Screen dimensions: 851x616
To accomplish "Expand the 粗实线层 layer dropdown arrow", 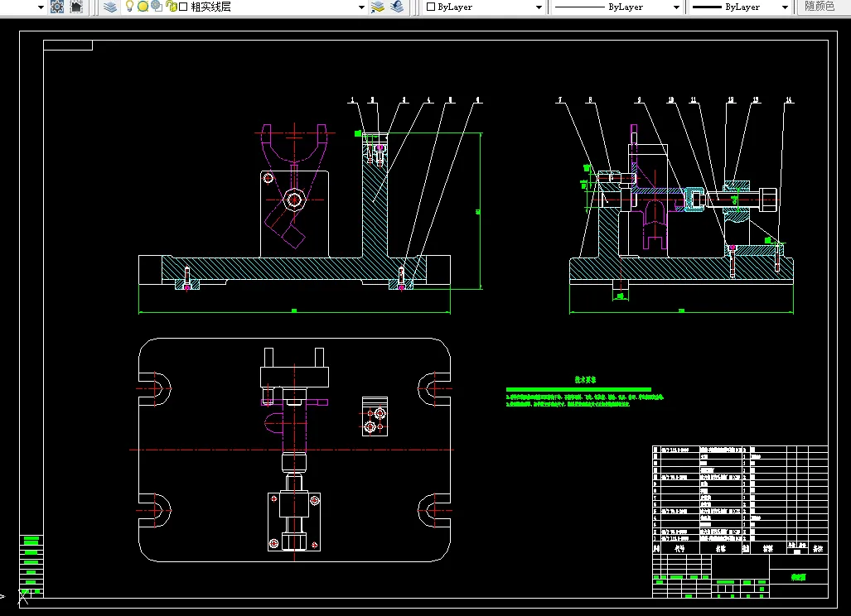I will 361,7.
